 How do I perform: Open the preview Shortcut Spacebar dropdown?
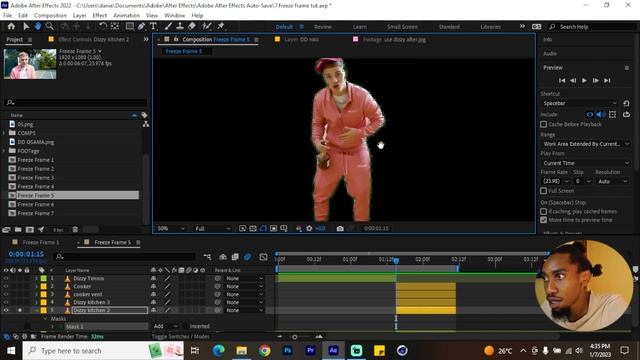pos(580,103)
